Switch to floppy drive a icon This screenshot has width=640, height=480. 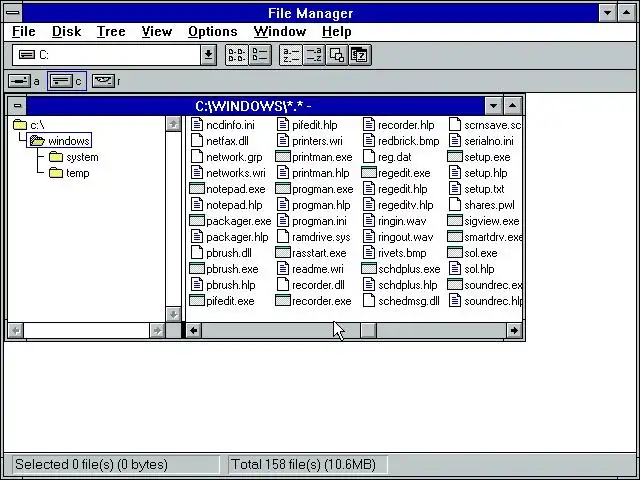(x=19, y=81)
